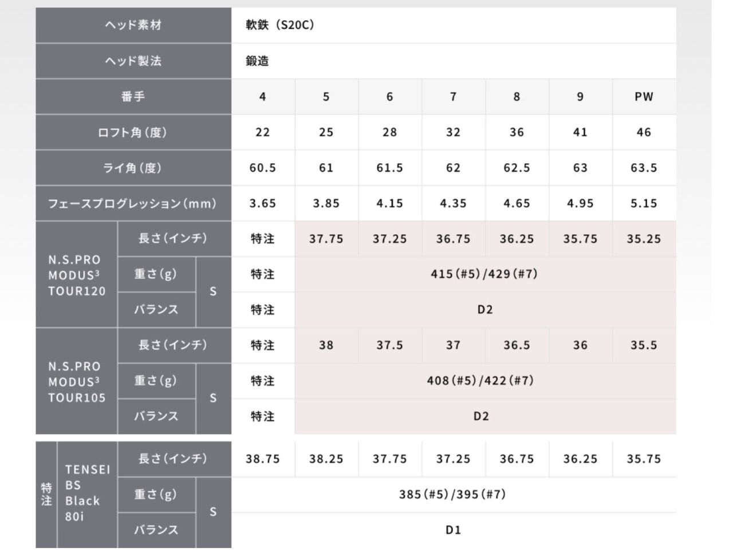Select the 415(#5)/429(#7) weight cell
Viewport: 733px width, 560px height.
pos(484,274)
